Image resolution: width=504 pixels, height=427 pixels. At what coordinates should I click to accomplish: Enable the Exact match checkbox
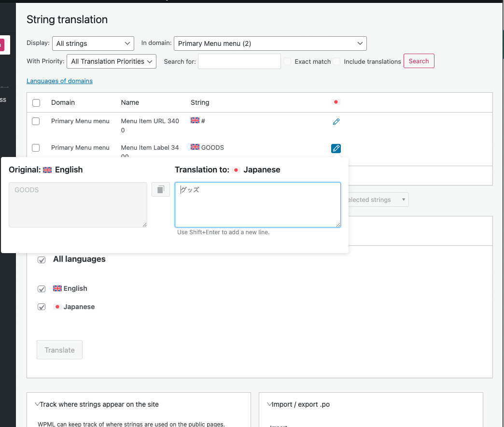pyautogui.click(x=287, y=61)
